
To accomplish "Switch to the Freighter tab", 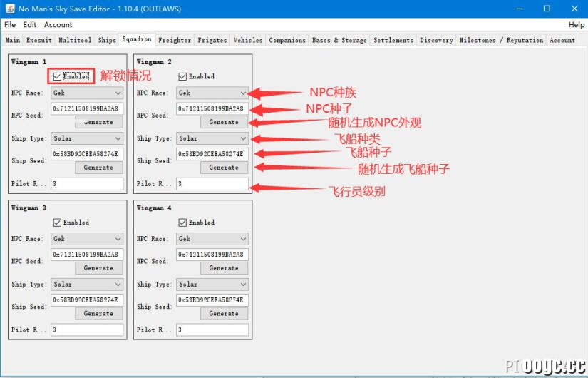I will click(175, 40).
